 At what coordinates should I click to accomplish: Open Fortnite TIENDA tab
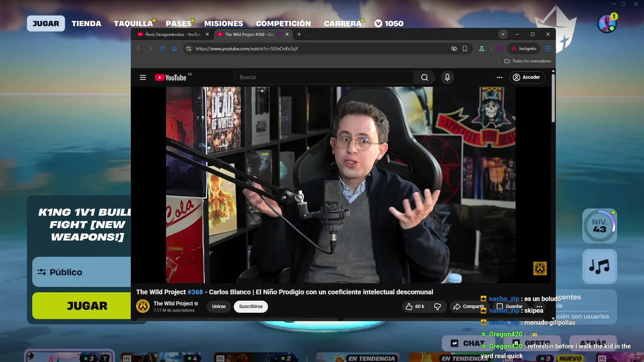point(87,24)
